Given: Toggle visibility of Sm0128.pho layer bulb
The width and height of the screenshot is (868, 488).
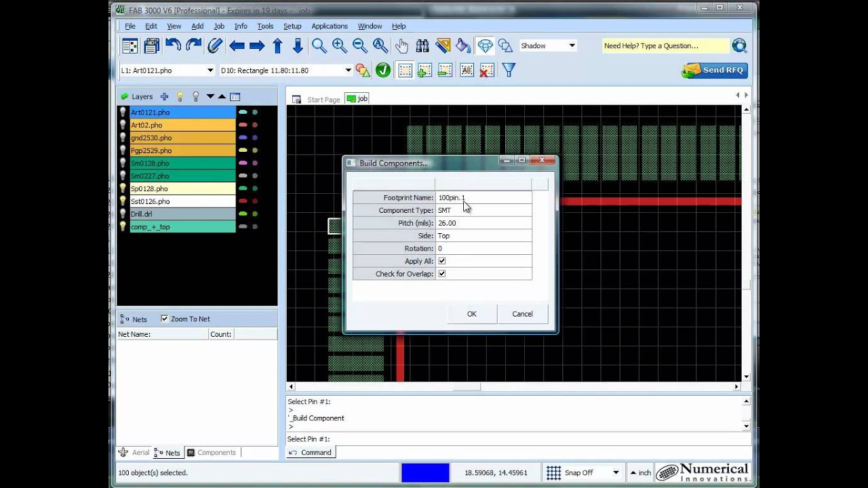Looking at the screenshot, I should [x=123, y=163].
